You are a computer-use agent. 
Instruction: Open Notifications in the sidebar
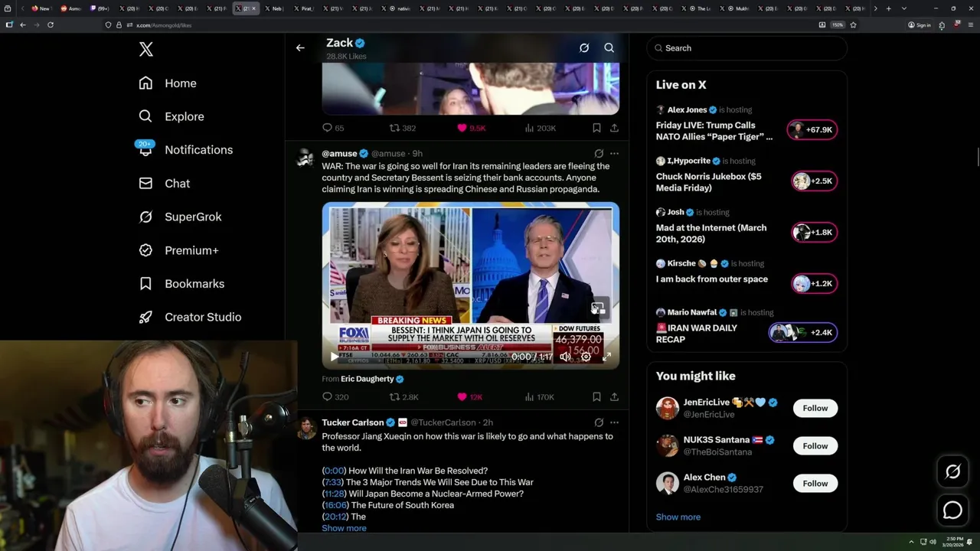tap(185, 150)
